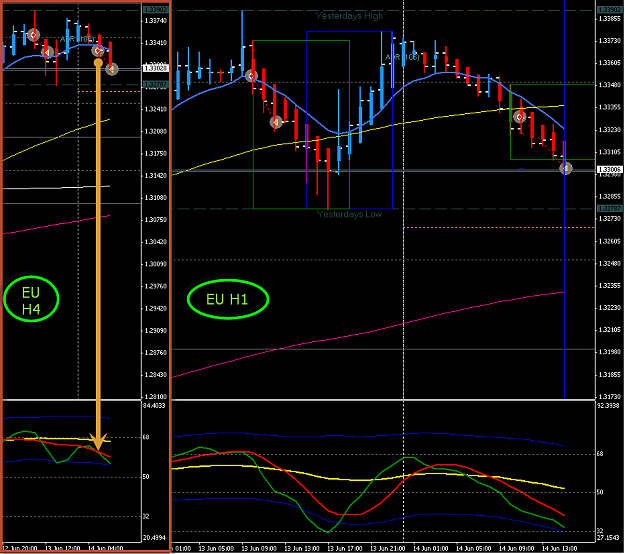Screen dimensions: 625x554
Task: Click the 1.31420 price on the H4 axis
Action: [x=156, y=176]
